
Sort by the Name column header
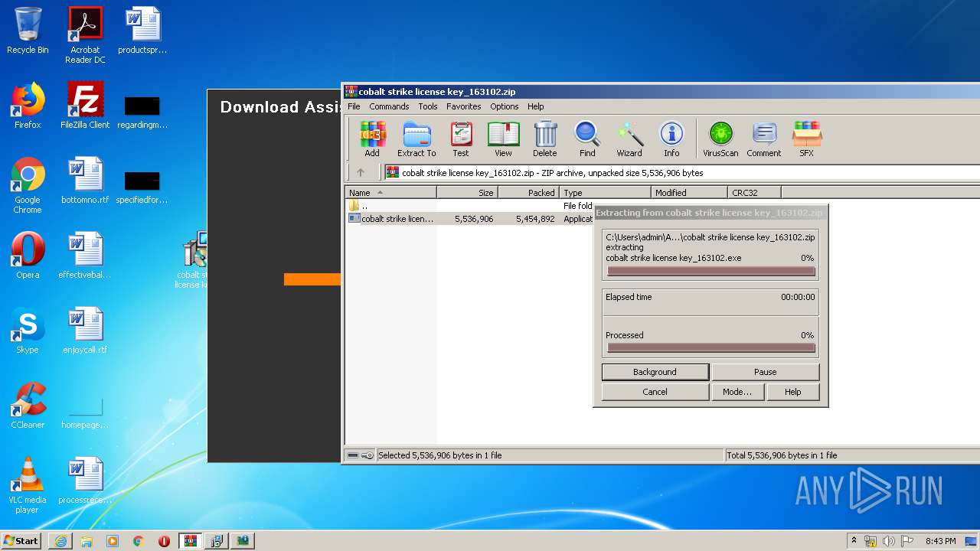click(x=391, y=193)
